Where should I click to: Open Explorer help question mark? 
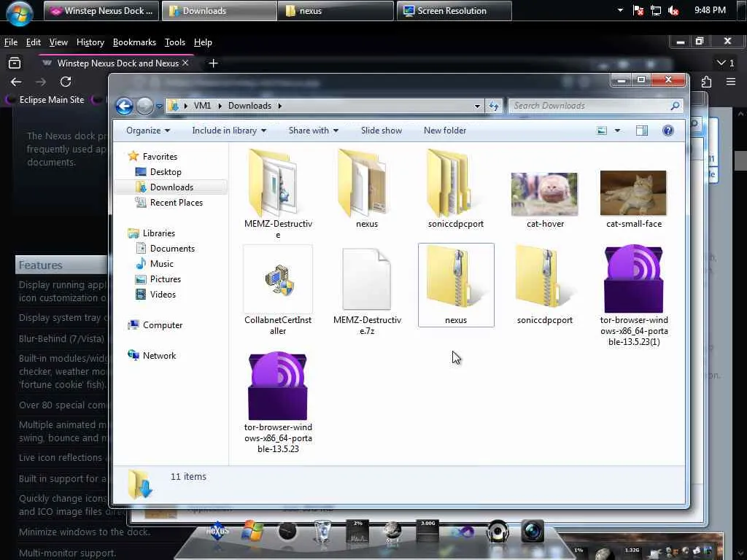pyautogui.click(x=668, y=131)
